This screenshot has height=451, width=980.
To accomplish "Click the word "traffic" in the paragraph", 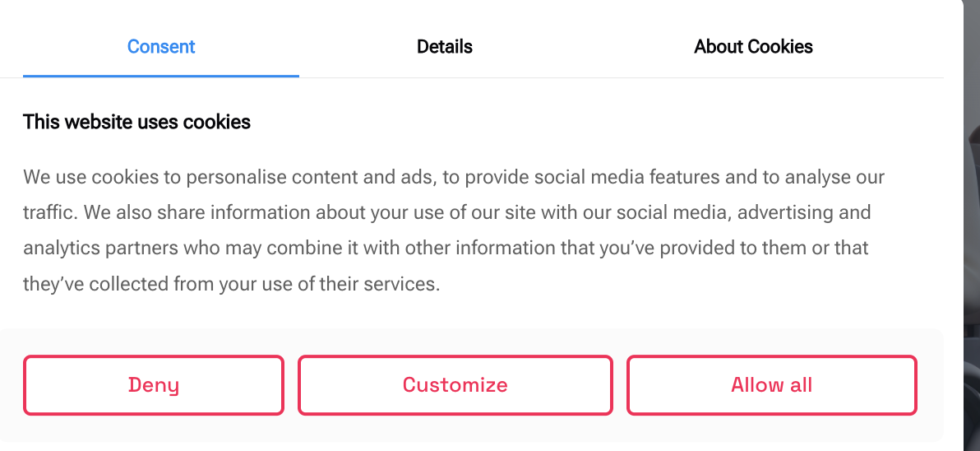I will [x=49, y=212].
